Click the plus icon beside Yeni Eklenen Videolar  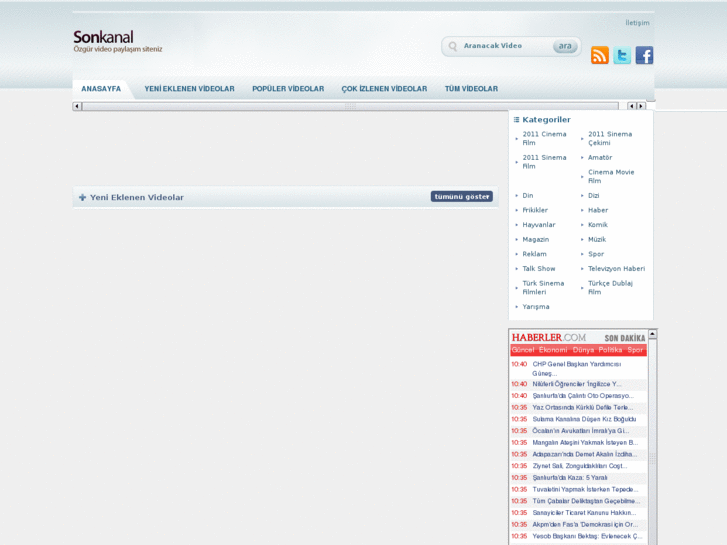coord(83,198)
